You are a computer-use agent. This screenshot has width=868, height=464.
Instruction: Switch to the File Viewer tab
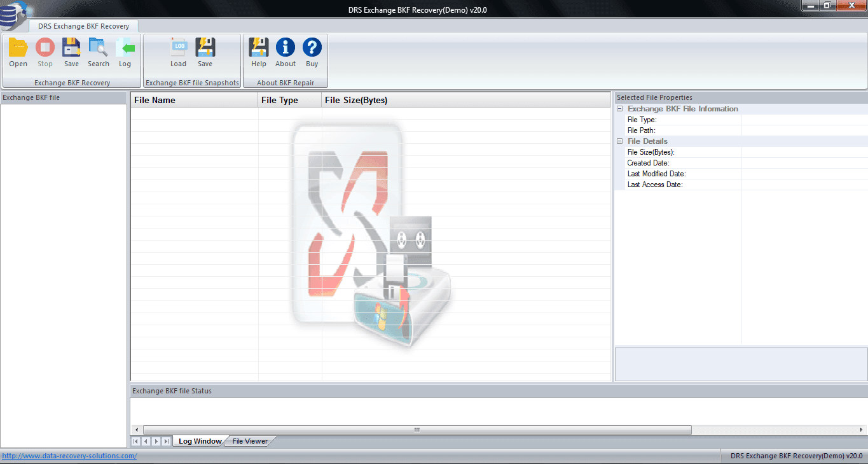249,440
